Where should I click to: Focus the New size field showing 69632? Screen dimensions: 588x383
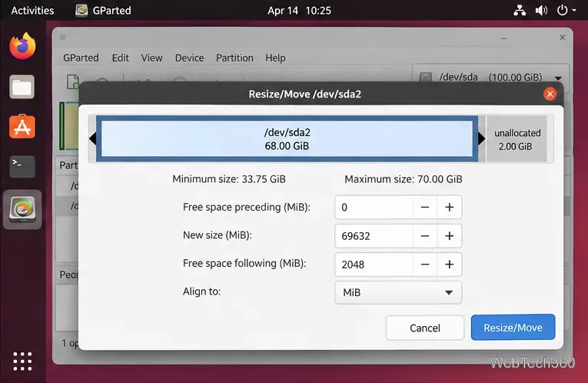point(374,236)
